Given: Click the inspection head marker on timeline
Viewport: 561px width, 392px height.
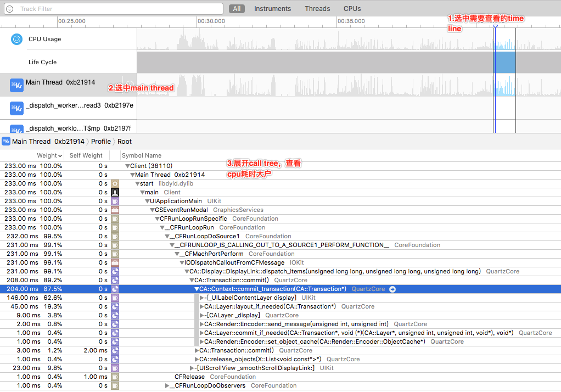Looking at the screenshot, I should tap(495, 26).
